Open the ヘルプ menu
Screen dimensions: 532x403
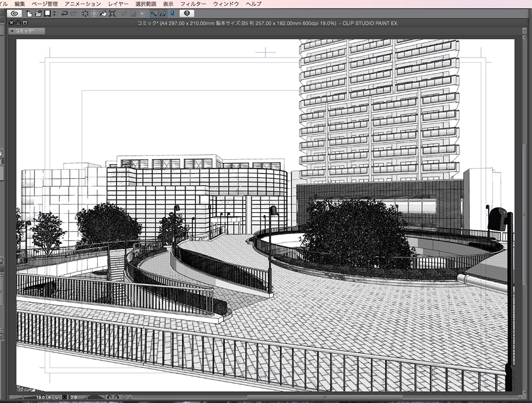(x=253, y=4)
